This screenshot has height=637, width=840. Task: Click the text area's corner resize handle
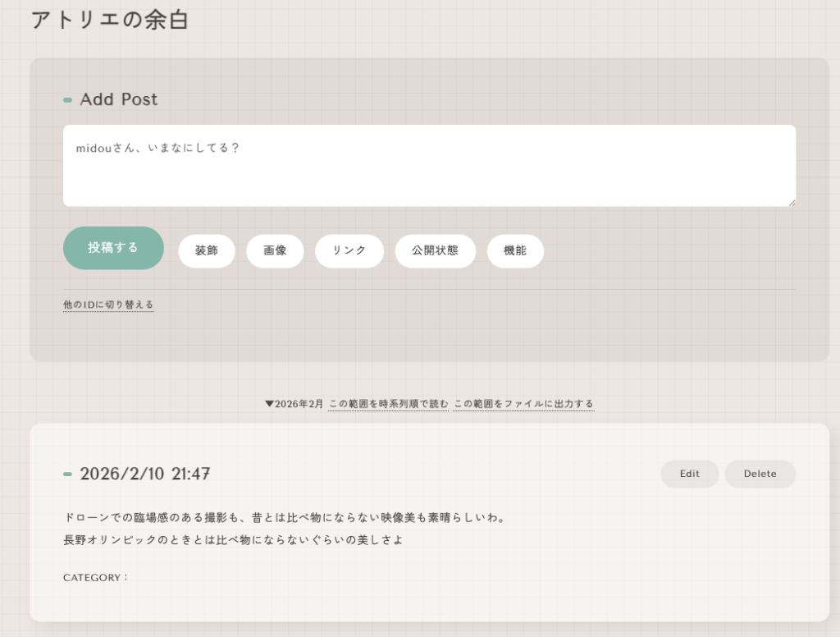(792, 203)
